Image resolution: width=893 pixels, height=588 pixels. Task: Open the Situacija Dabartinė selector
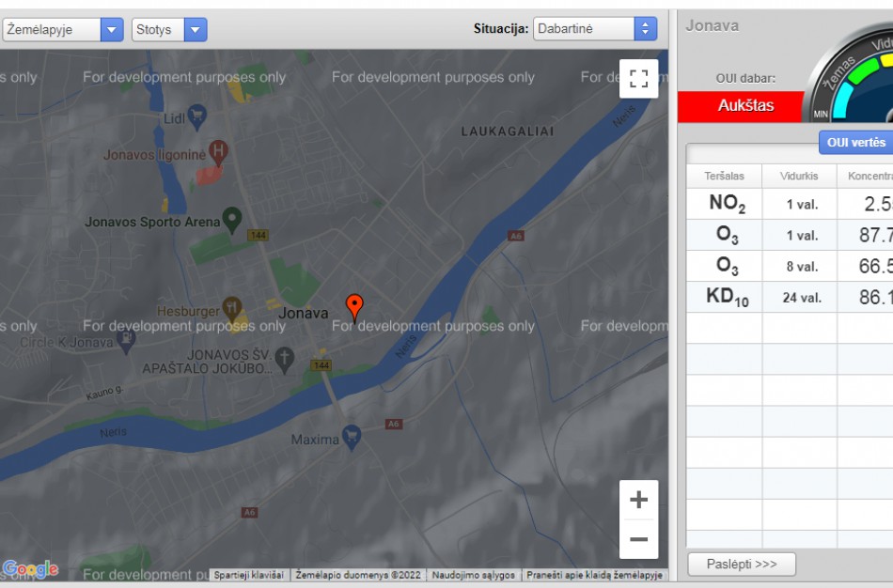[595, 29]
